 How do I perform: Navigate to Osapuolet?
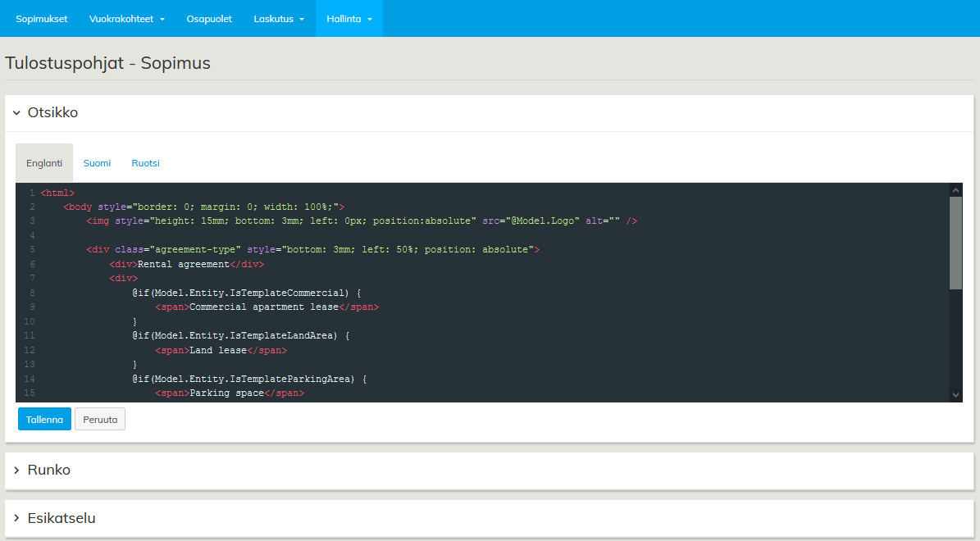coord(209,19)
